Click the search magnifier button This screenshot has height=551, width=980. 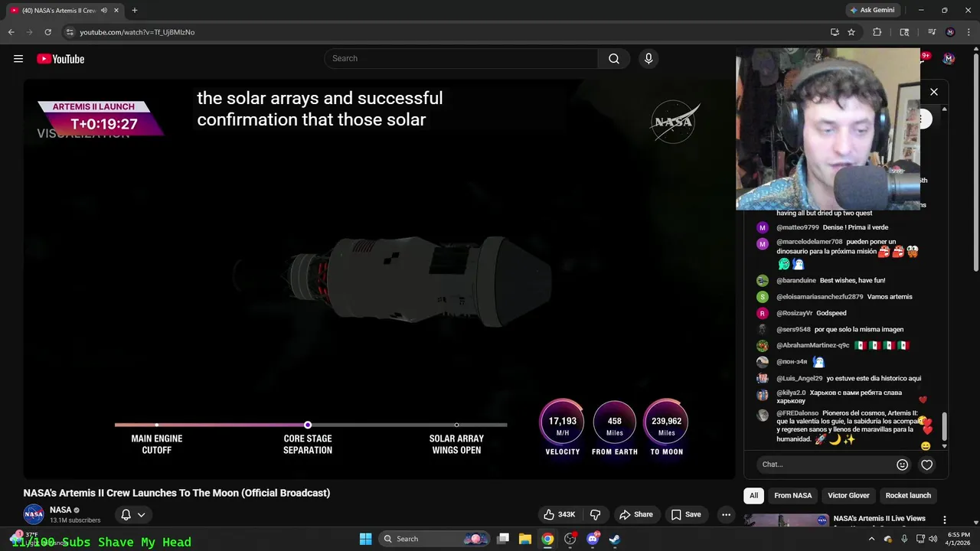coord(614,59)
